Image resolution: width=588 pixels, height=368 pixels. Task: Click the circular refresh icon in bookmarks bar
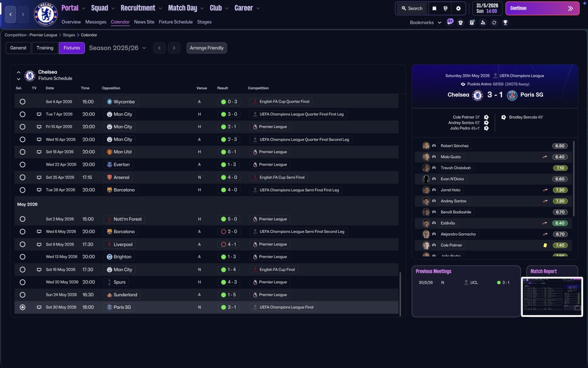coord(494,23)
